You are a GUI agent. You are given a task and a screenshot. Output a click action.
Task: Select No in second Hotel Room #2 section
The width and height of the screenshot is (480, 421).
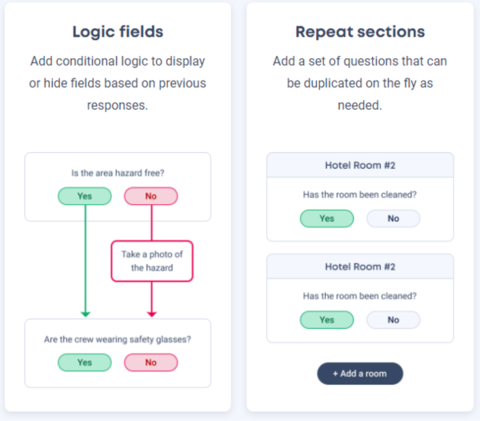393,320
